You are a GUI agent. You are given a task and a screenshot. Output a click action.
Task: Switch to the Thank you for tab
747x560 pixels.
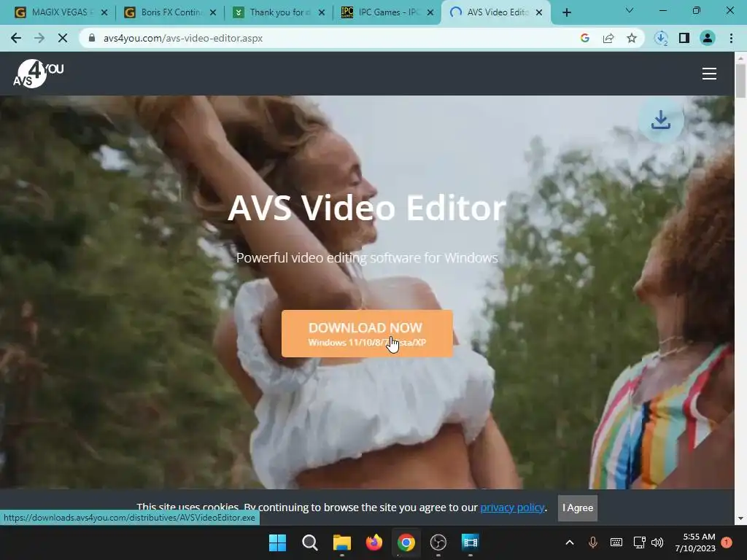pos(278,12)
